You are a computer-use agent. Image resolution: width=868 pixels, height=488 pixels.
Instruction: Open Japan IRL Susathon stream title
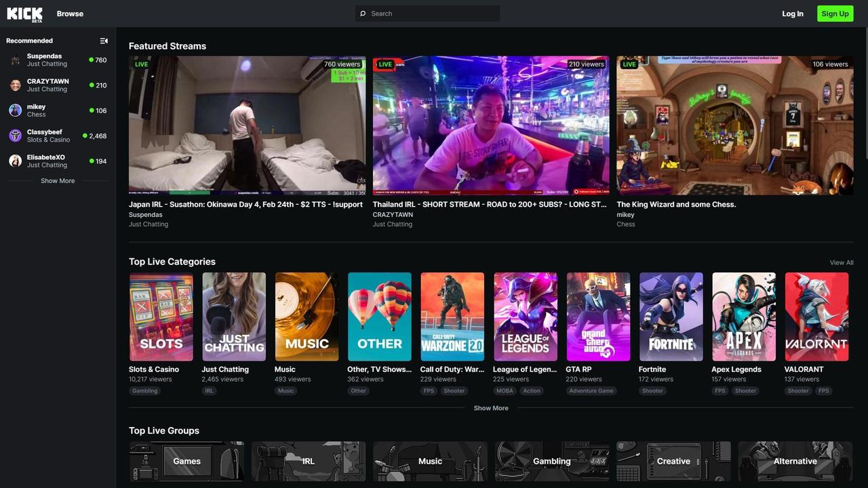(245, 204)
